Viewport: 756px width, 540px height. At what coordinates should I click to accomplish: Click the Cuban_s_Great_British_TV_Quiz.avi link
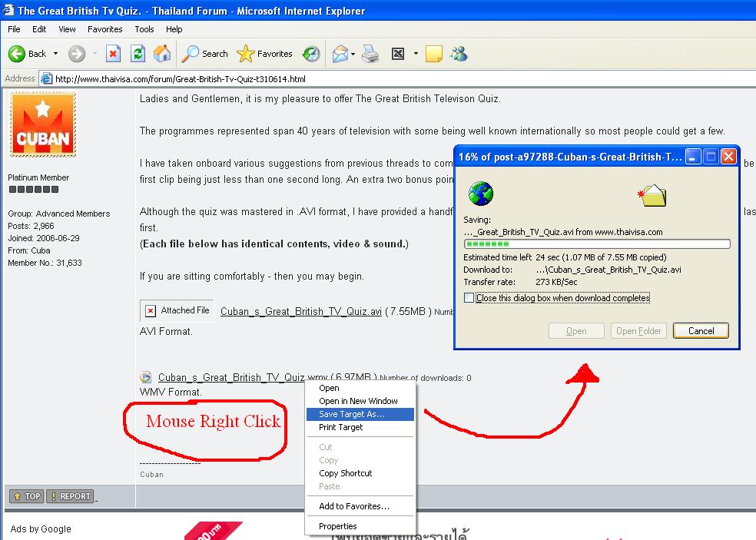[300, 311]
